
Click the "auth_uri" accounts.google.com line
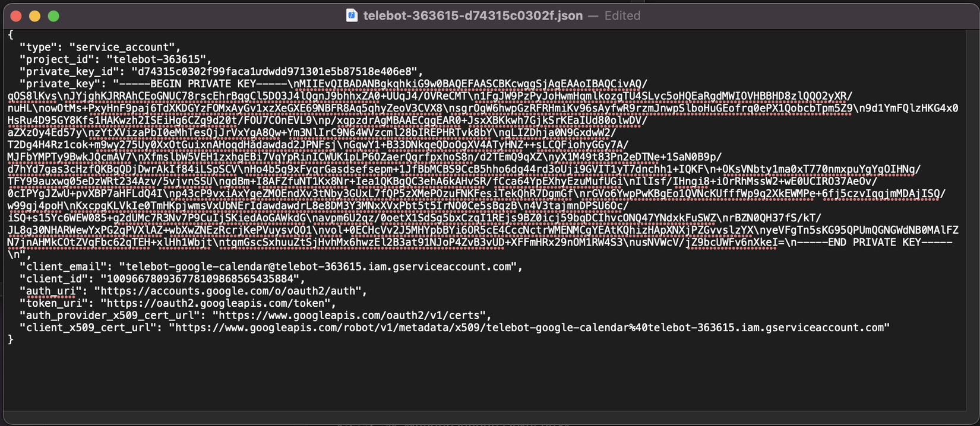pyautogui.click(x=194, y=291)
